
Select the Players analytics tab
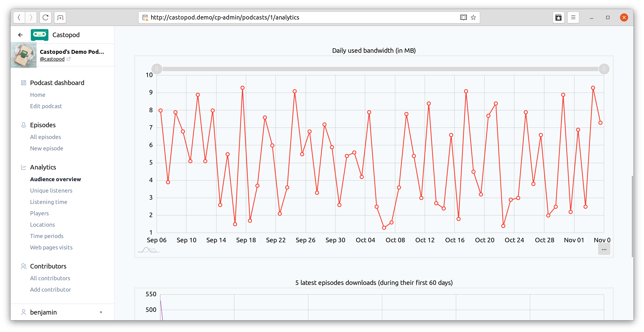(39, 213)
